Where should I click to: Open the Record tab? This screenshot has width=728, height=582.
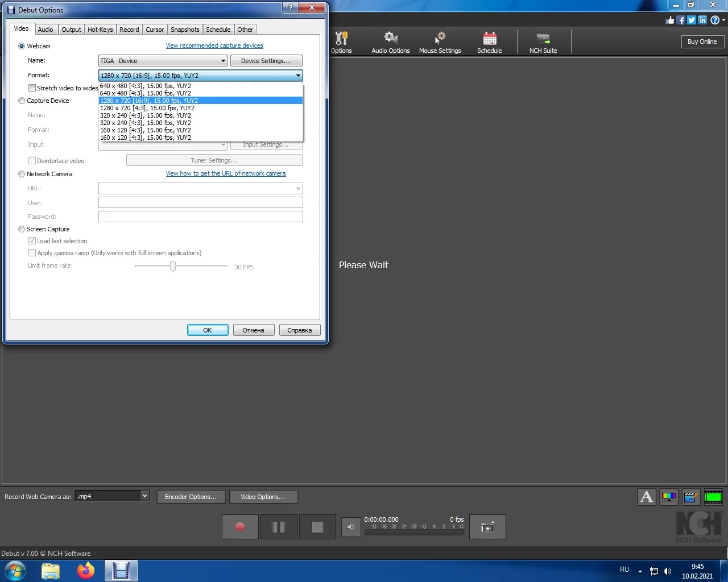[x=129, y=30]
